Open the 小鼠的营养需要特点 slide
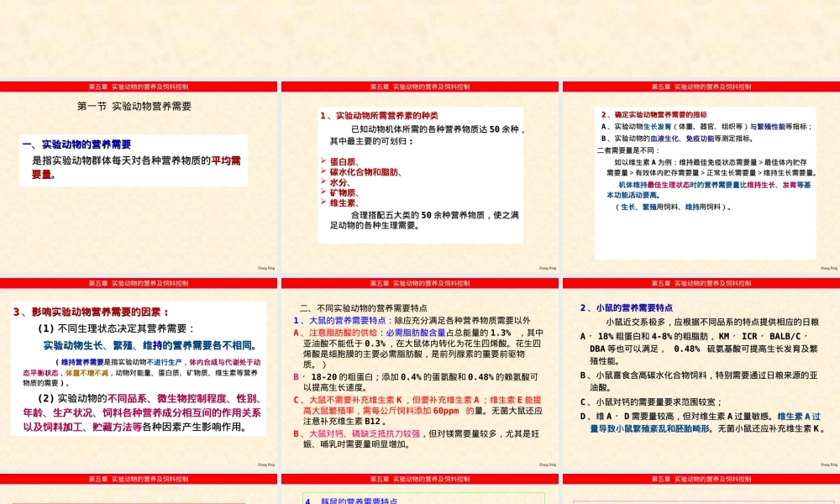Image resolution: width=840 pixels, height=504 pixels. click(701, 374)
